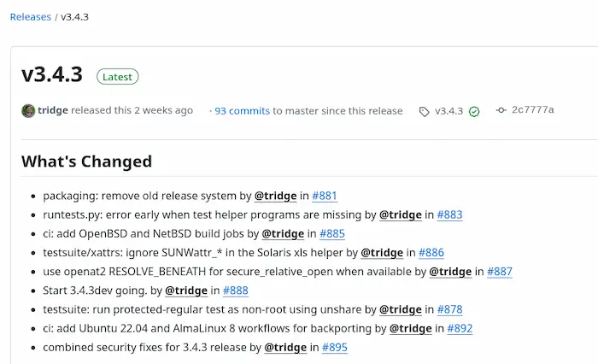
Task: Click the commit icon before 2c7777a
Action: (501, 110)
